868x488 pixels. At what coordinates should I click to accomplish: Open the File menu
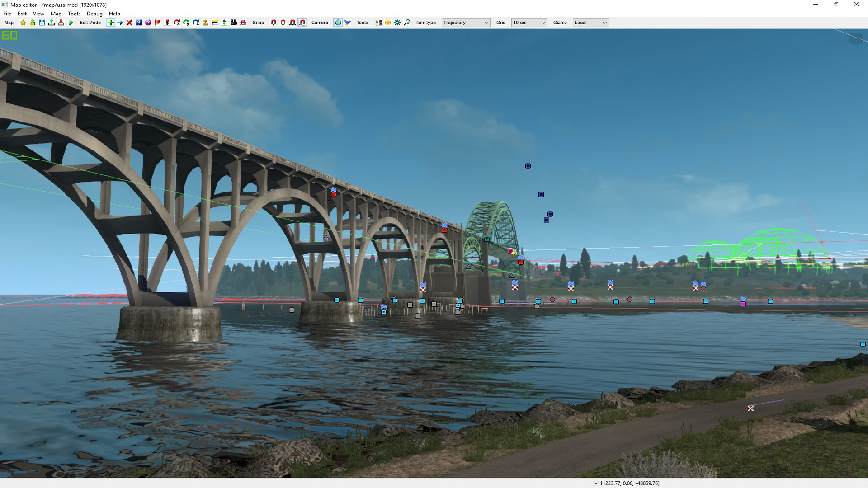coord(7,14)
